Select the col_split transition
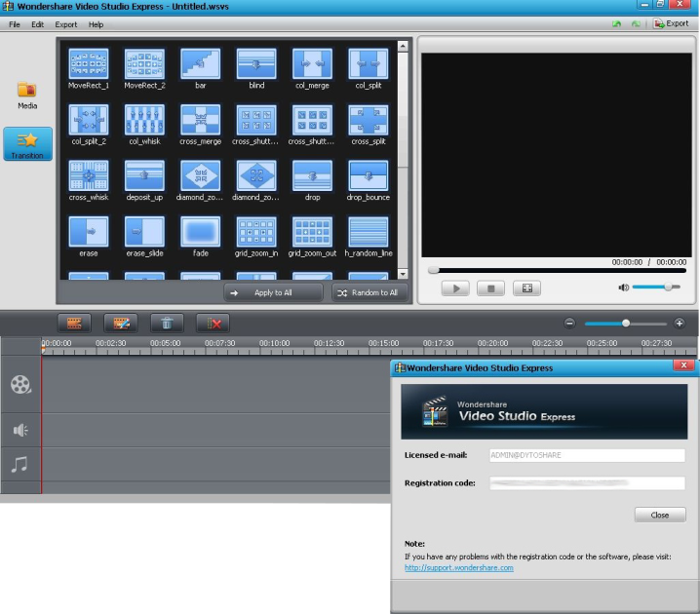Image resolution: width=700 pixels, height=614 pixels. tap(369, 63)
